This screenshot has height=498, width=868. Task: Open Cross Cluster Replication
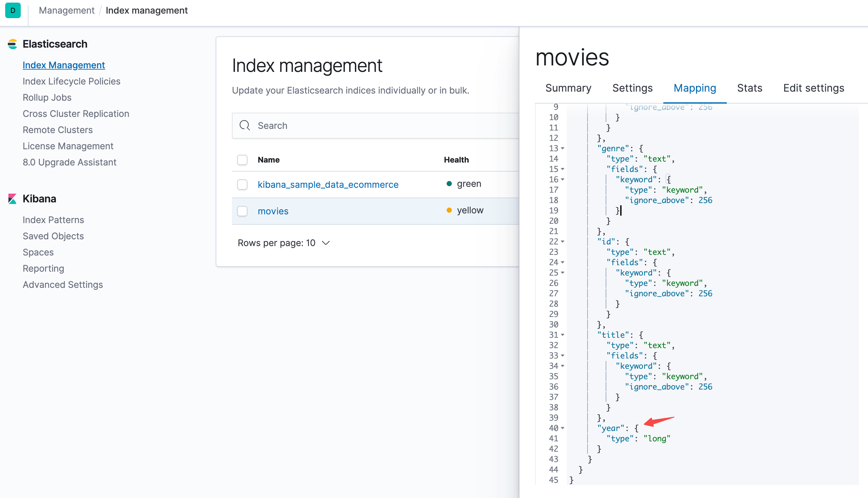pyautogui.click(x=76, y=114)
